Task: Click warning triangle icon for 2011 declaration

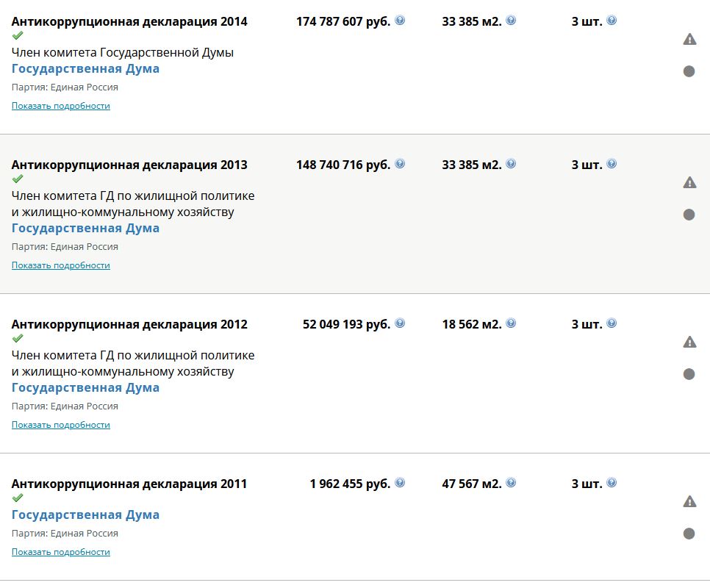Action: pos(689,501)
